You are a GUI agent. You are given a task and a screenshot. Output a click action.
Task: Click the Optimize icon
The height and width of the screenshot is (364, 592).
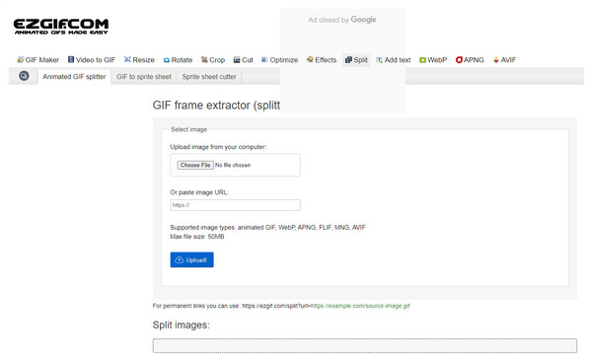pos(264,59)
